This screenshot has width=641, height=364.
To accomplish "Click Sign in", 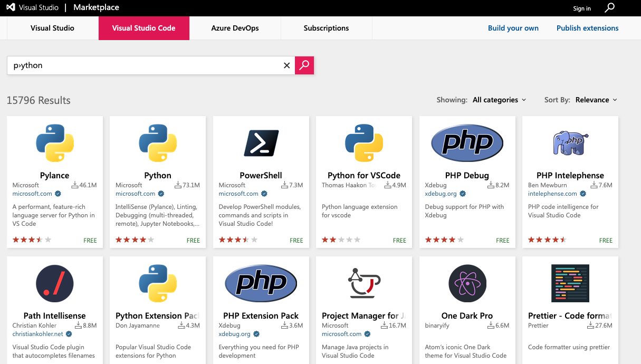I will click(x=582, y=8).
